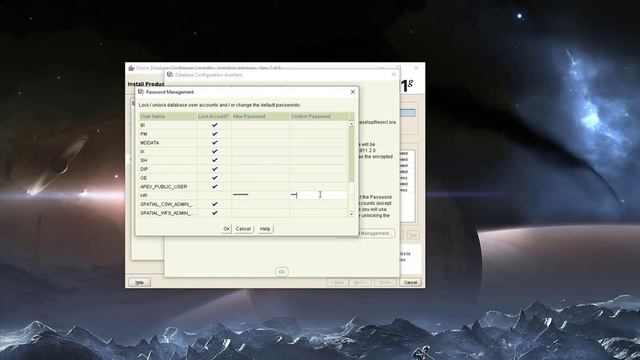Click New Password cell for APEX_PUBLIC_USER
The image size is (640, 360).
coord(260,187)
